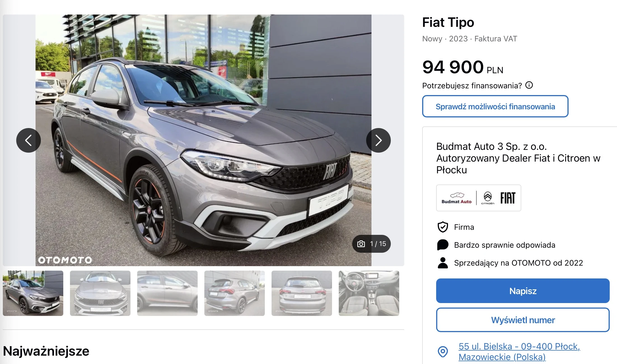Advance to the next photo with right arrow
This screenshot has height=364, width=617.
(378, 140)
